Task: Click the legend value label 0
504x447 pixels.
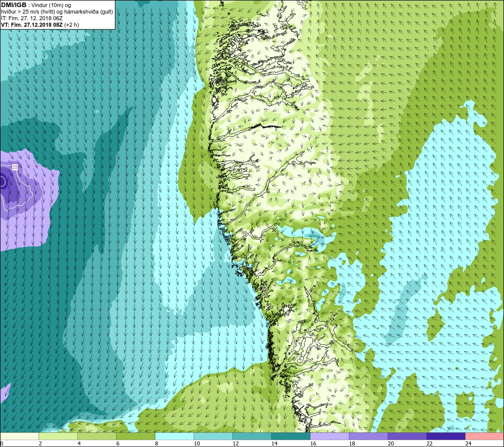Action: 2,443
